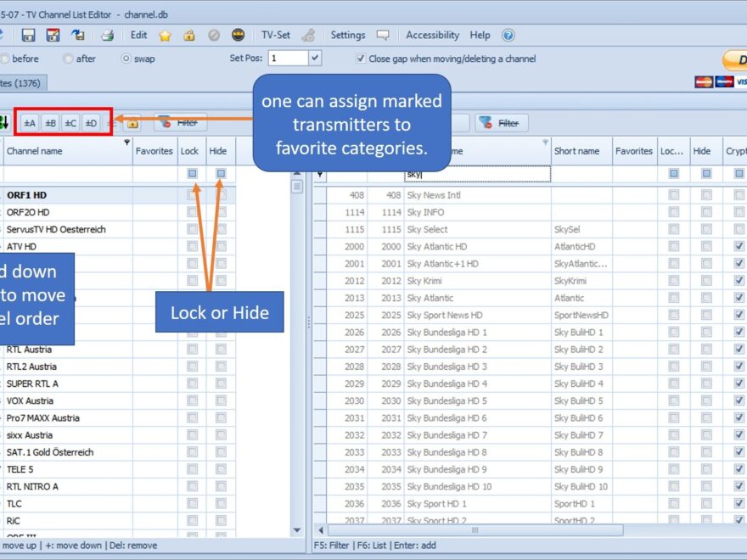Image resolution: width=747 pixels, height=560 pixels.
Task: Open Channel name column filter dropdown
Action: (x=127, y=143)
